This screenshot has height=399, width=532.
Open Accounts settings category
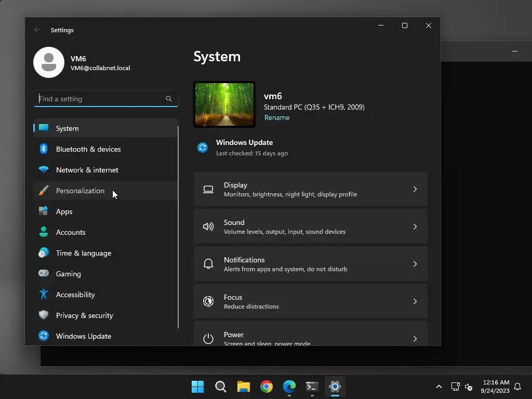pos(106,232)
